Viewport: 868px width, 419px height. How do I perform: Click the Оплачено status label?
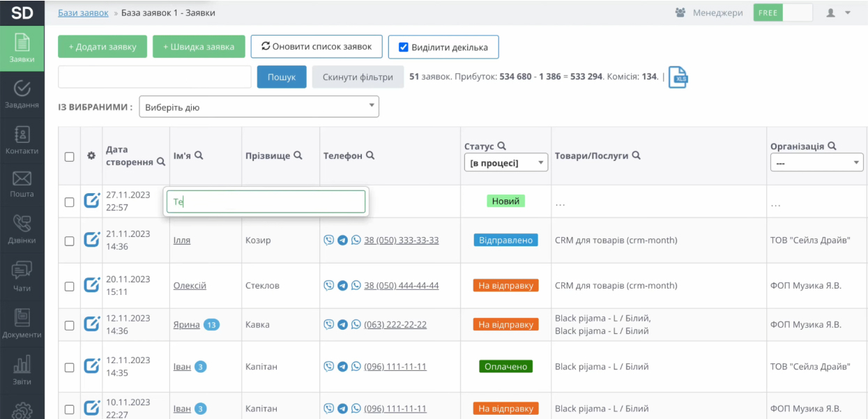(x=506, y=366)
